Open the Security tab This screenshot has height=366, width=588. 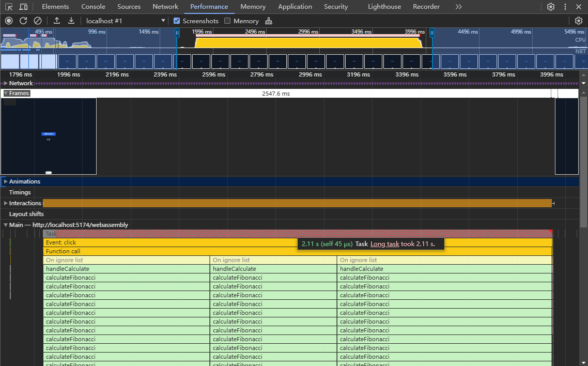336,7
